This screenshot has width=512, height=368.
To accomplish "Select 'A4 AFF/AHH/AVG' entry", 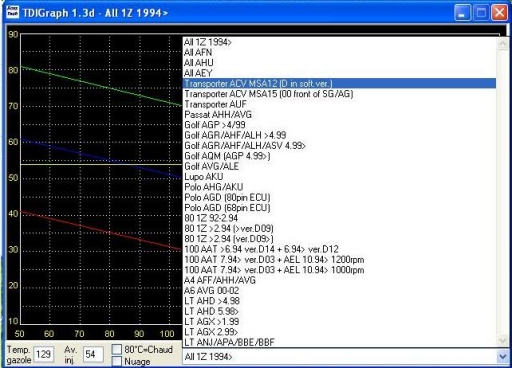I will [339, 280].
